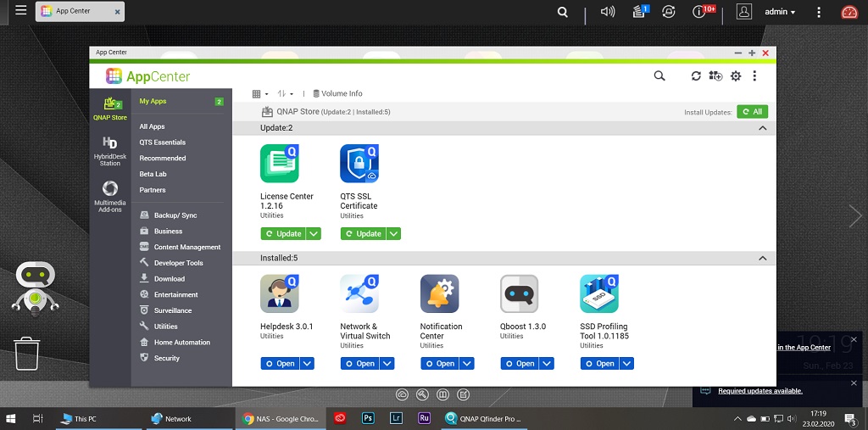Screen dimensions: 868x430
Task: Open the volume control speaker icon
Action: point(607,12)
